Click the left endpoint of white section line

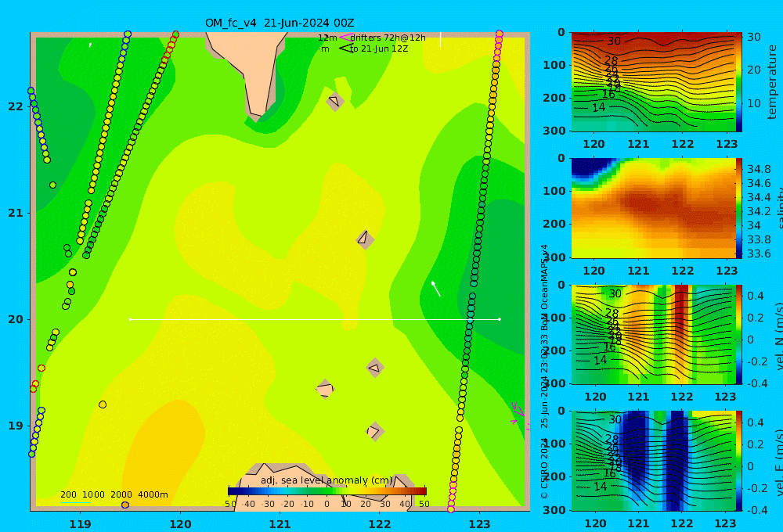coord(130,319)
